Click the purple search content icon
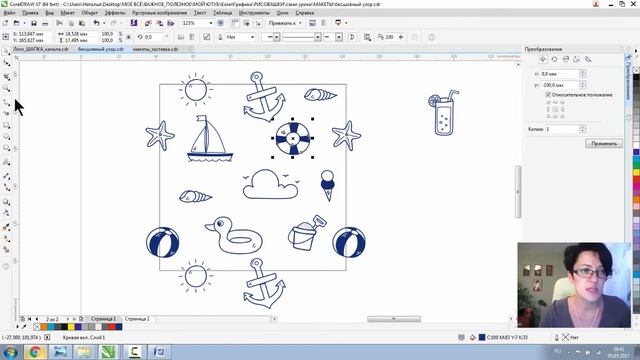This screenshot has width=640, height=360. coord(134,23)
